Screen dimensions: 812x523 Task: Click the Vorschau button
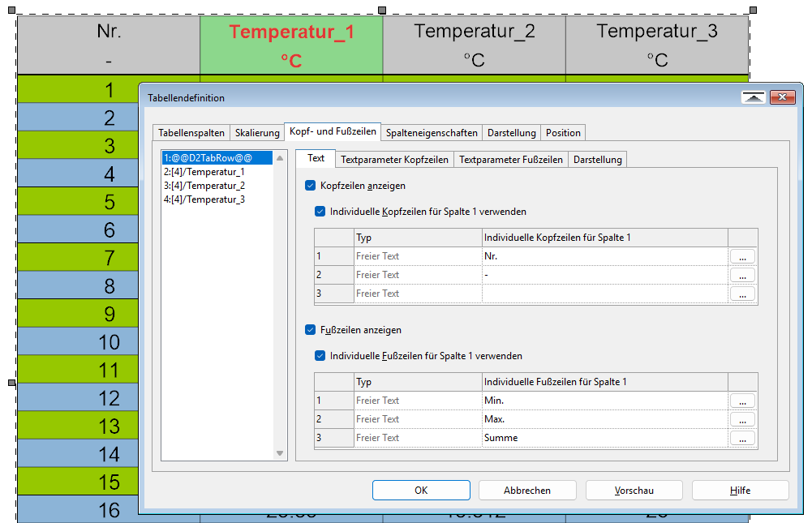[x=634, y=491]
